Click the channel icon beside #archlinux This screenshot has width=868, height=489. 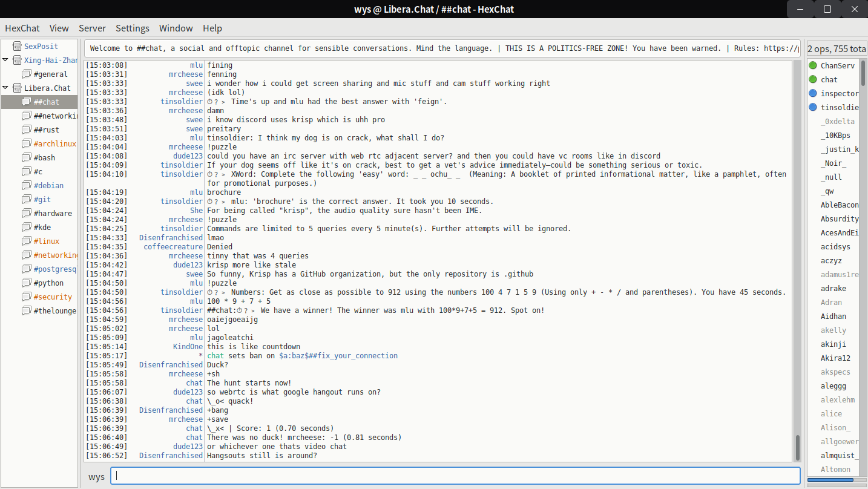click(x=26, y=143)
